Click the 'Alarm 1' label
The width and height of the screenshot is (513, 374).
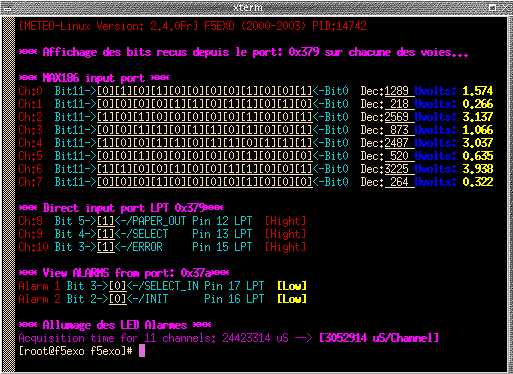click(39, 286)
